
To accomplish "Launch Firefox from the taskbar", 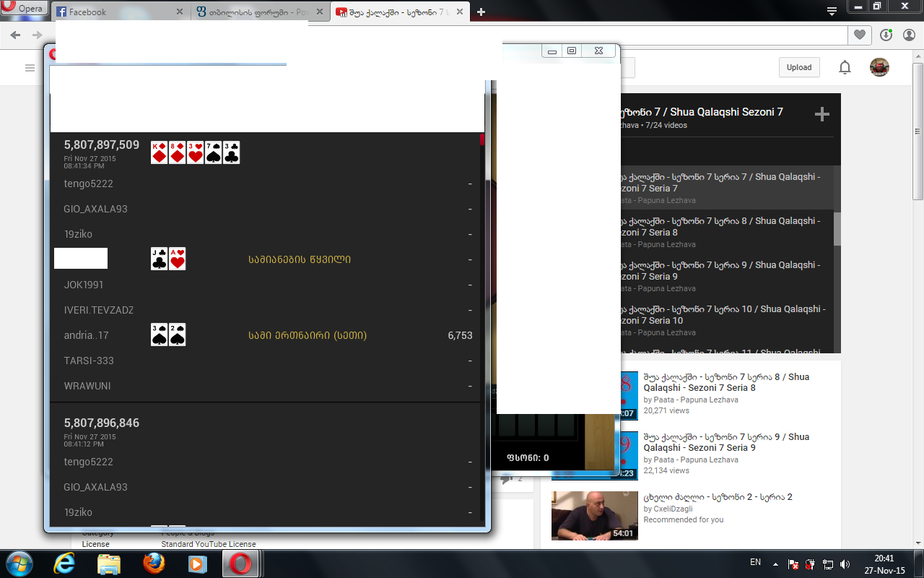I will [153, 564].
